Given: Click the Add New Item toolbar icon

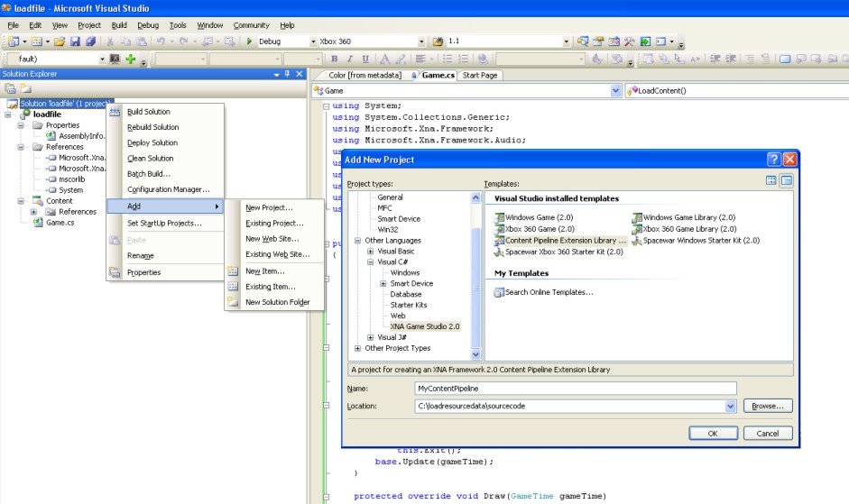Looking at the screenshot, I should coord(37,41).
